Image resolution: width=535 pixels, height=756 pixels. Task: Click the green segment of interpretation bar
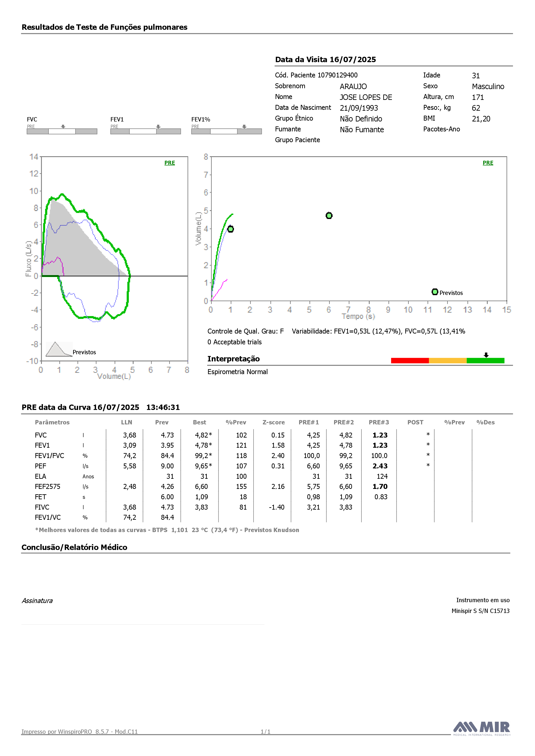[x=486, y=361]
